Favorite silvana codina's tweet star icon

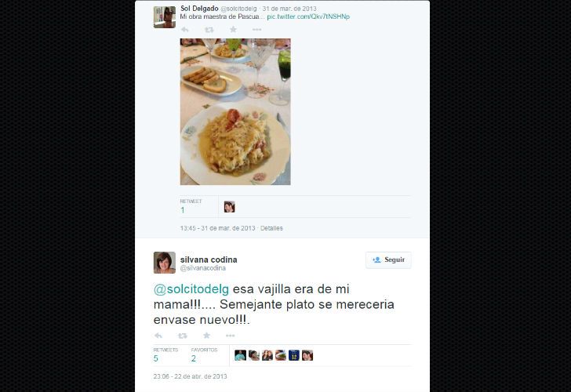click(206, 336)
